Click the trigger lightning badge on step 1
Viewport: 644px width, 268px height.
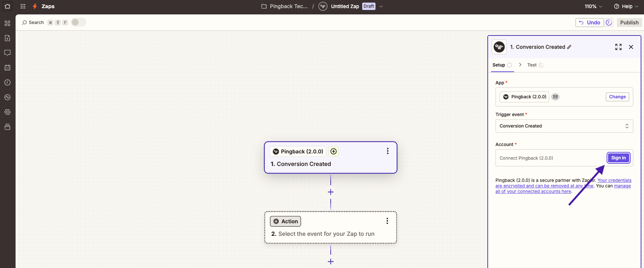pos(334,151)
